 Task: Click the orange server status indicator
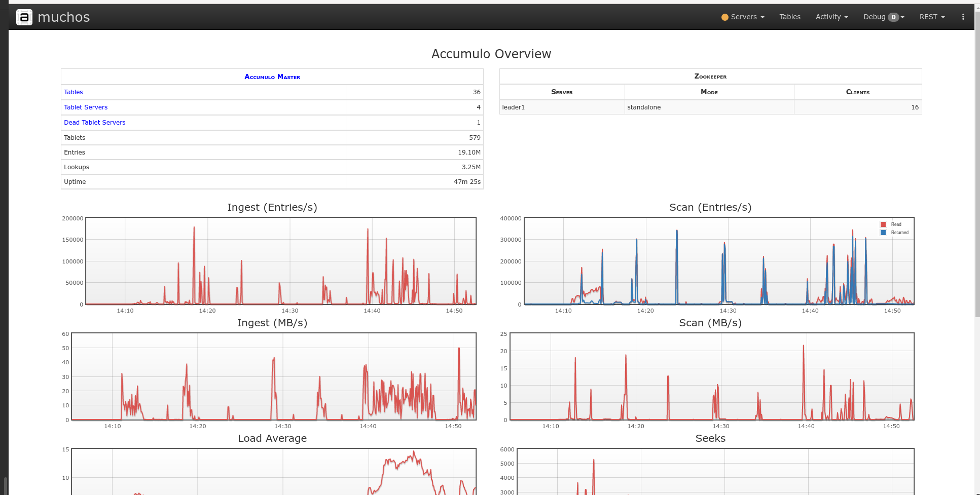click(724, 17)
